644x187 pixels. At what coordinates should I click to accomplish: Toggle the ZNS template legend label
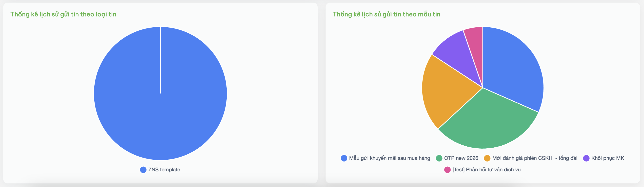pos(164,170)
